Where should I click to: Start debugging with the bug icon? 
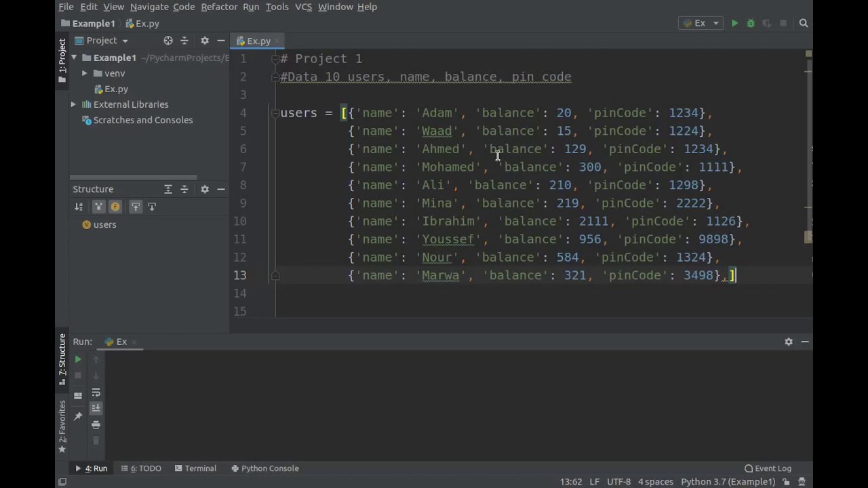pos(751,23)
